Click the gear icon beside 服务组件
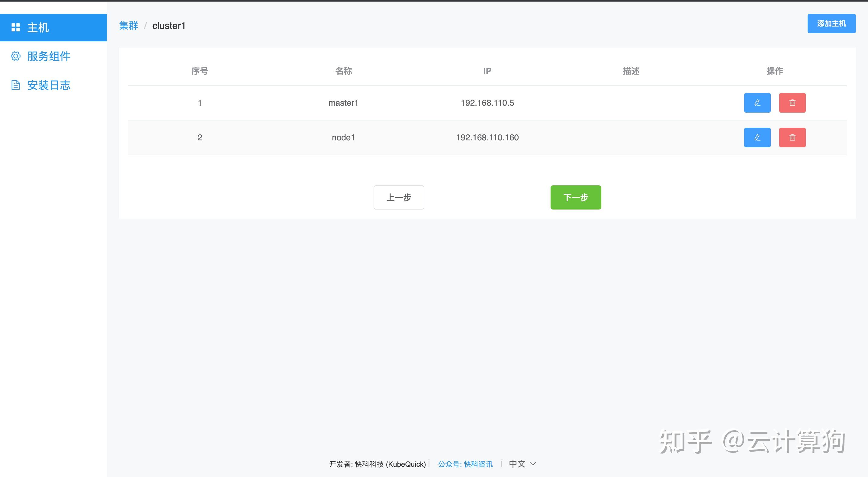The image size is (868, 477). coord(15,56)
